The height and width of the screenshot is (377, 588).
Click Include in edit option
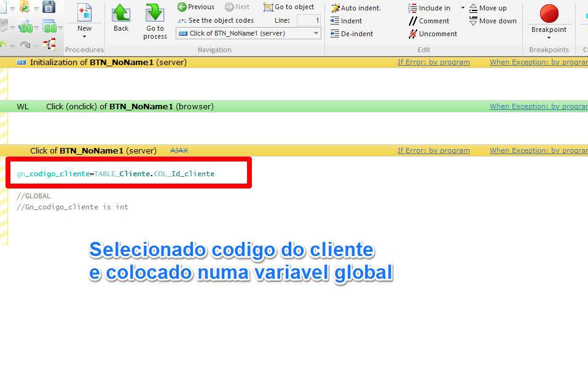tap(429, 8)
